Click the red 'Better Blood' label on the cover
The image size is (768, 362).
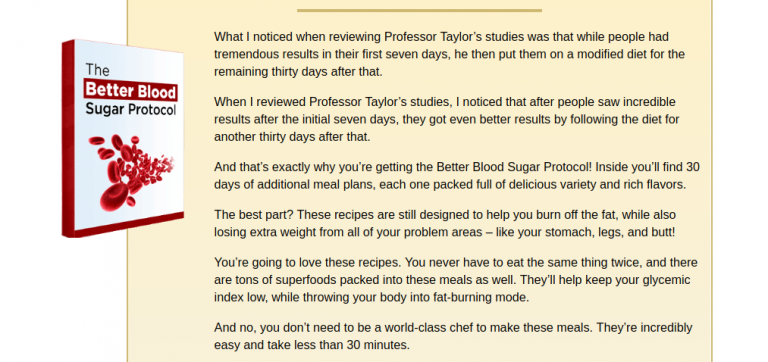tap(130, 92)
